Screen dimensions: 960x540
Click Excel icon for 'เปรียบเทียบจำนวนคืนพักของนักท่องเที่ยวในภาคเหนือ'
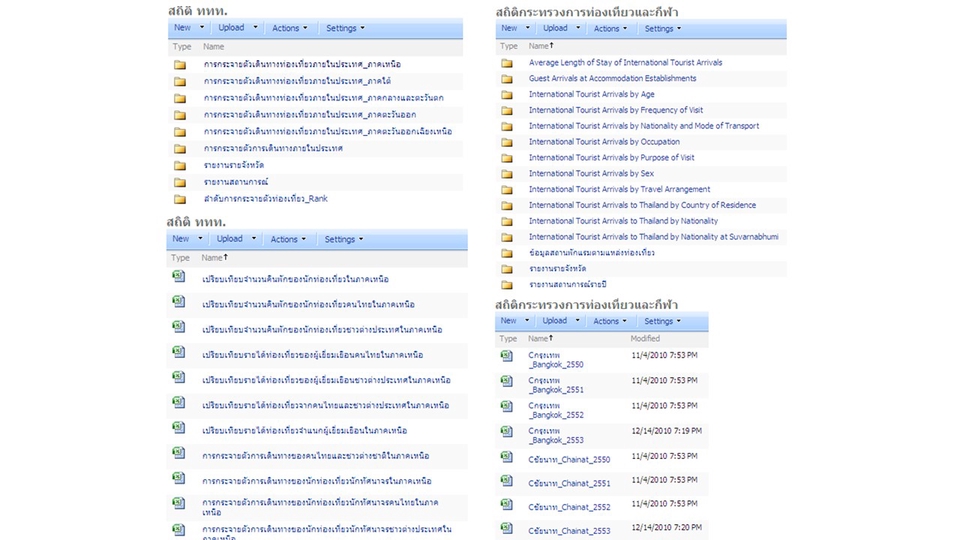pyautogui.click(x=179, y=276)
